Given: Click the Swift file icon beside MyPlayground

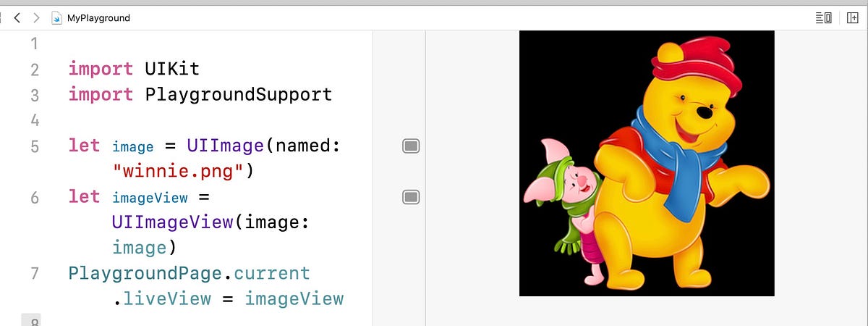Looking at the screenshot, I should 57,17.
